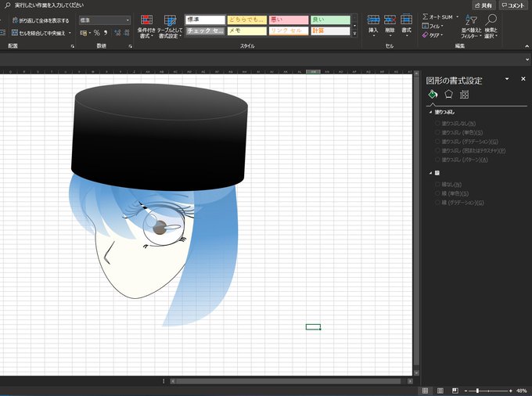
Task: Select 塗りつぶし (グラデーション)(G) radio
Action: tap(437, 142)
